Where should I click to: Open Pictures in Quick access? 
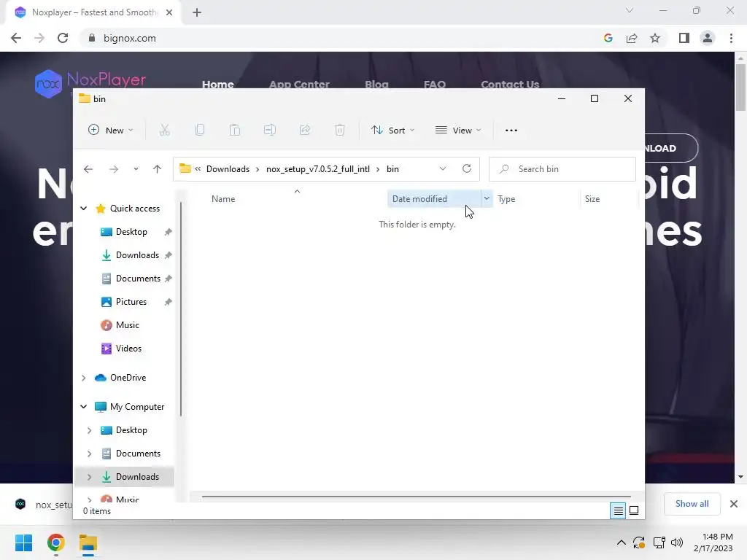tap(131, 302)
